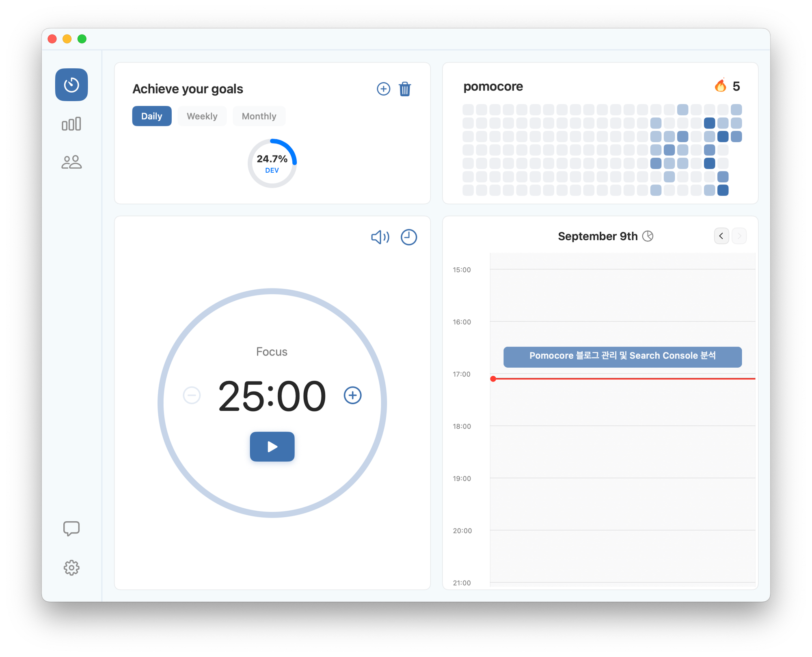Increase focus time with plus button

click(x=352, y=395)
